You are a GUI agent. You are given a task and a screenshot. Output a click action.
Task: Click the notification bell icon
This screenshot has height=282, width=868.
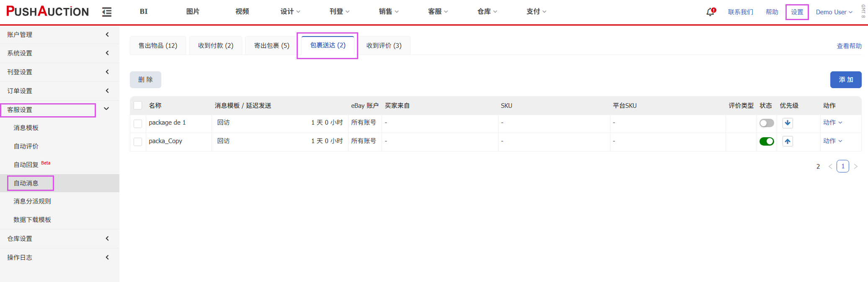710,12
